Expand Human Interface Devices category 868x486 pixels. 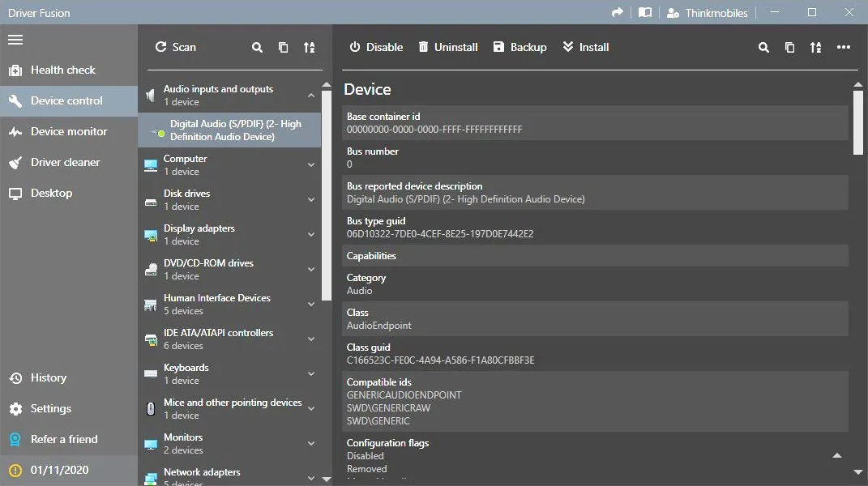tap(311, 305)
